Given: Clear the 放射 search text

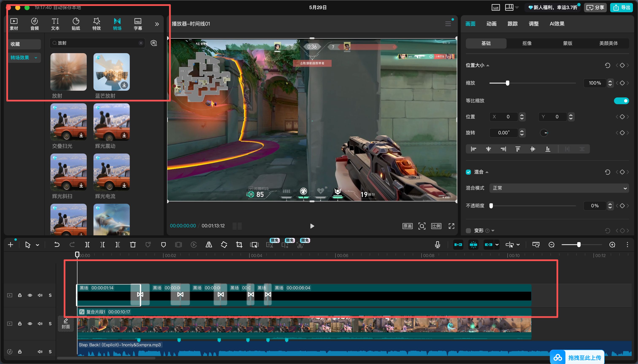Looking at the screenshot, I should click(141, 43).
